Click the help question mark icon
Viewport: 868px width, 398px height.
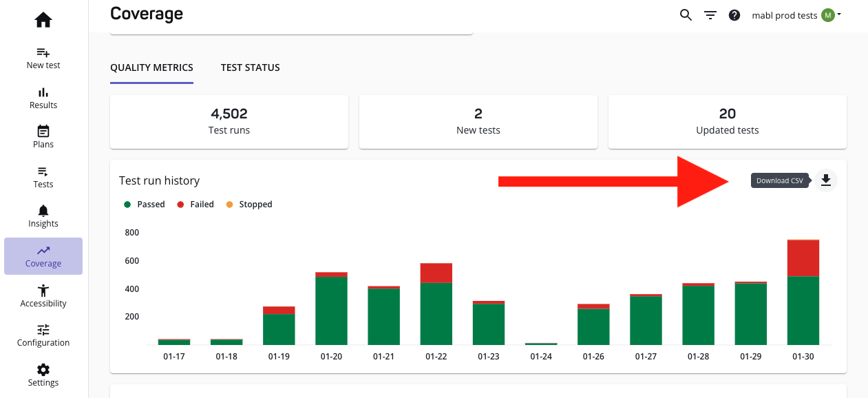pyautogui.click(x=734, y=15)
